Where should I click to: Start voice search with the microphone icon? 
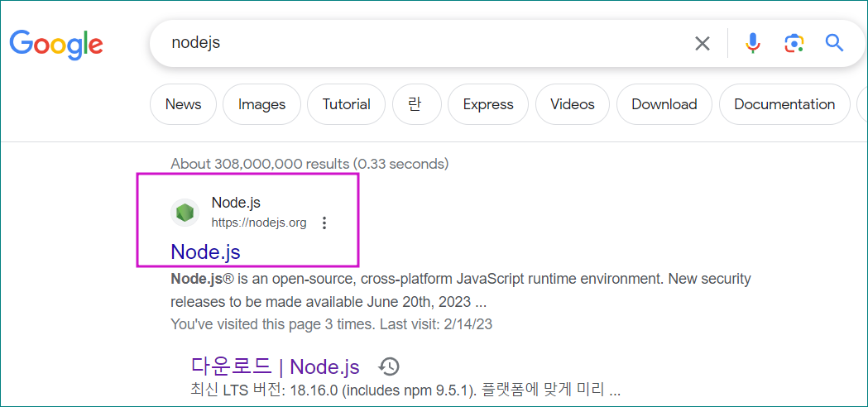coord(752,43)
